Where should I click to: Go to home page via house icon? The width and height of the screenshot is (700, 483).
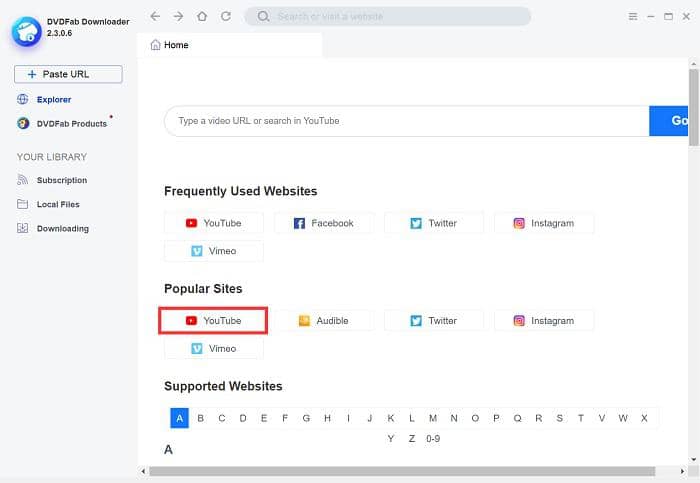[x=202, y=16]
